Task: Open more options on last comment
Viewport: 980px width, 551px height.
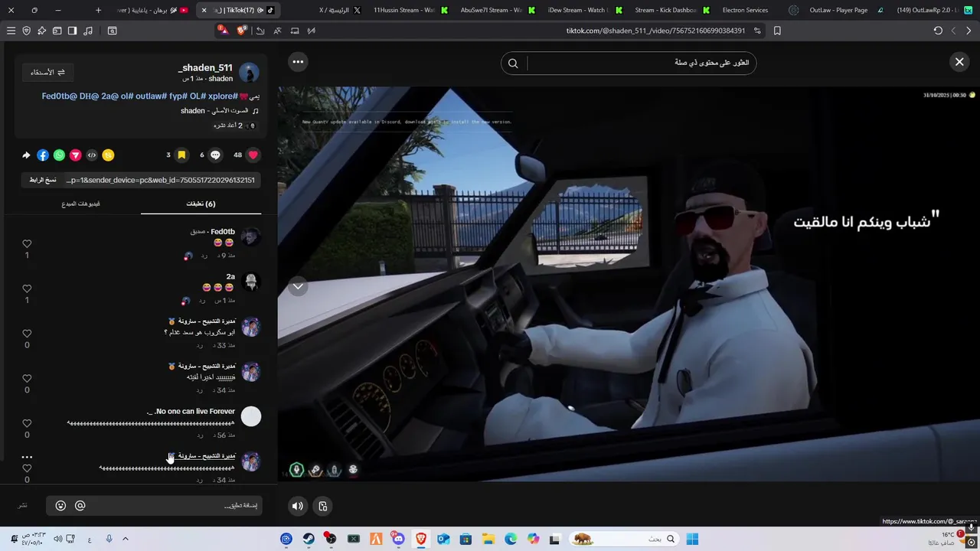Action: click(x=27, y=456)
